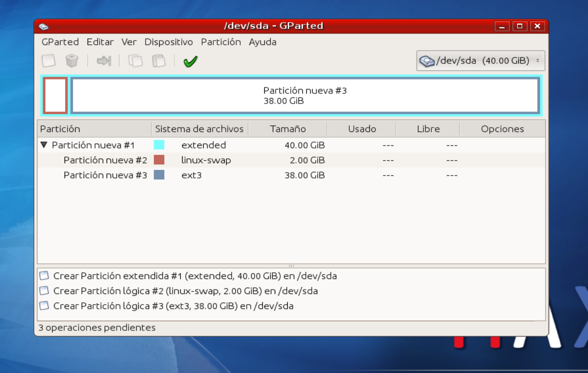
Task: Open the Partición menu
Action: pyautogui.click(x=221, y=42)
